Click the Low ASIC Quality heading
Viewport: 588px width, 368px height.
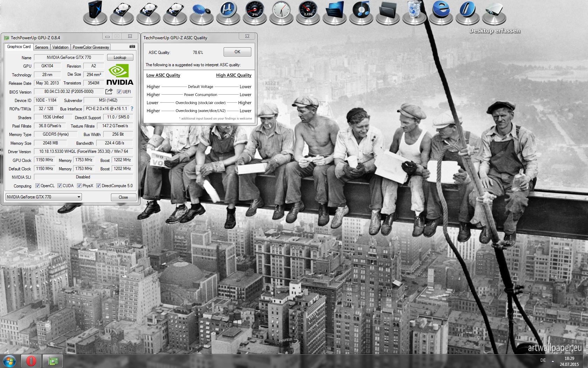[163, 75]
